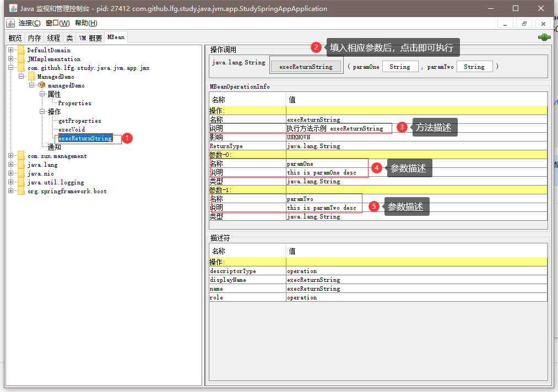Select the Properties attribute in the tree
558x392 pixels.
[x=75, y=103]
